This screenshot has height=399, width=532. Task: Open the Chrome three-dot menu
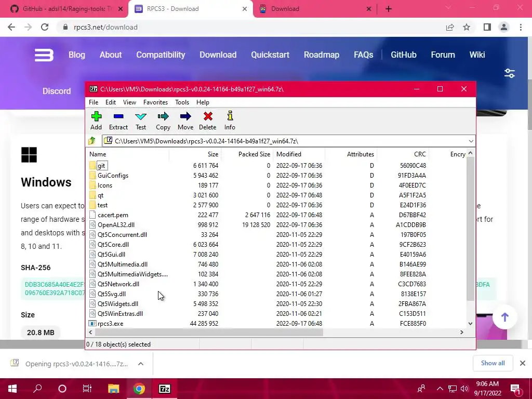click(521, 27)
